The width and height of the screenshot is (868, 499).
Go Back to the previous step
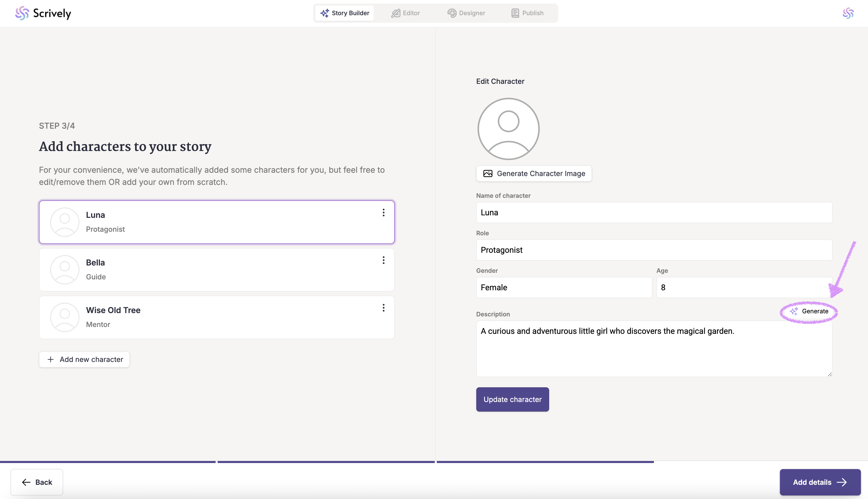point(37,482)
